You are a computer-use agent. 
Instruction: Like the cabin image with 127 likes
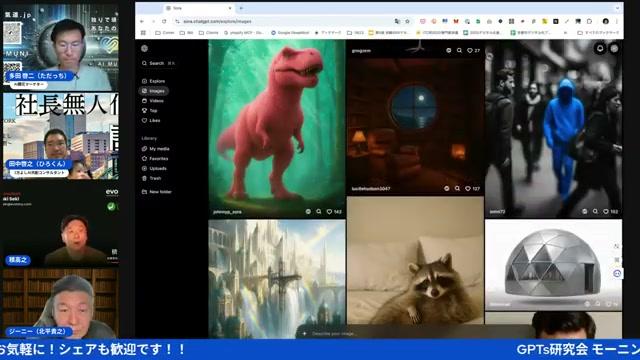[x=468, y=189]
